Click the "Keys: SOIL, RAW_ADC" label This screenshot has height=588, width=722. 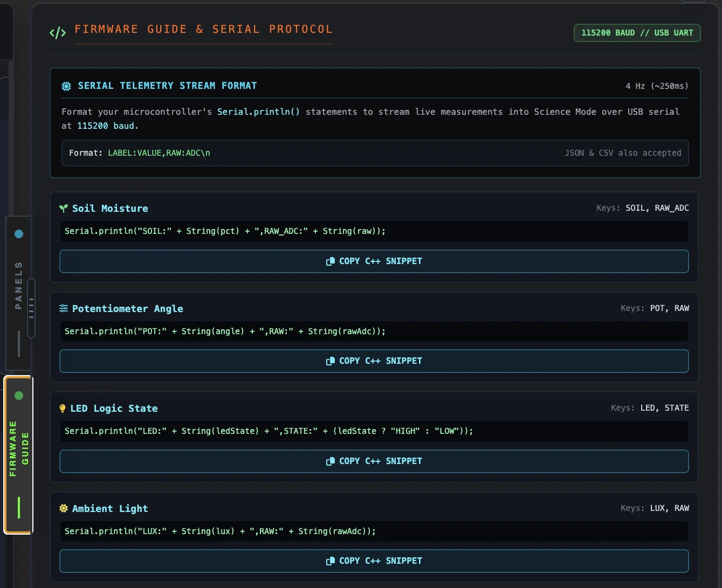643,208
